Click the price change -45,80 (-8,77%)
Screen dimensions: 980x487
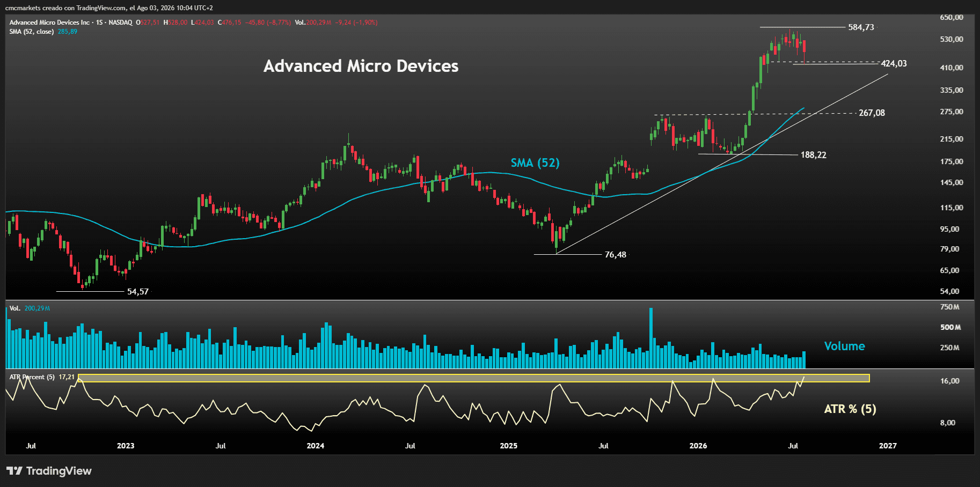click(x=268, y=23)
